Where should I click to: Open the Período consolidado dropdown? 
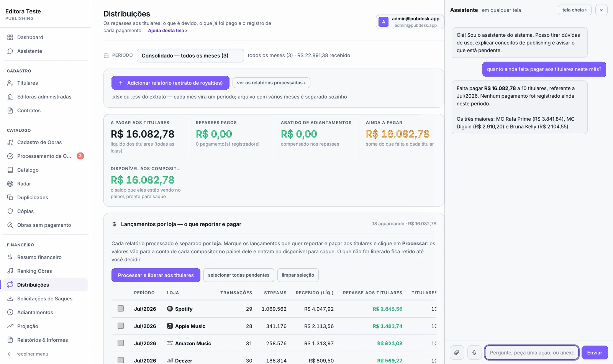190,56
